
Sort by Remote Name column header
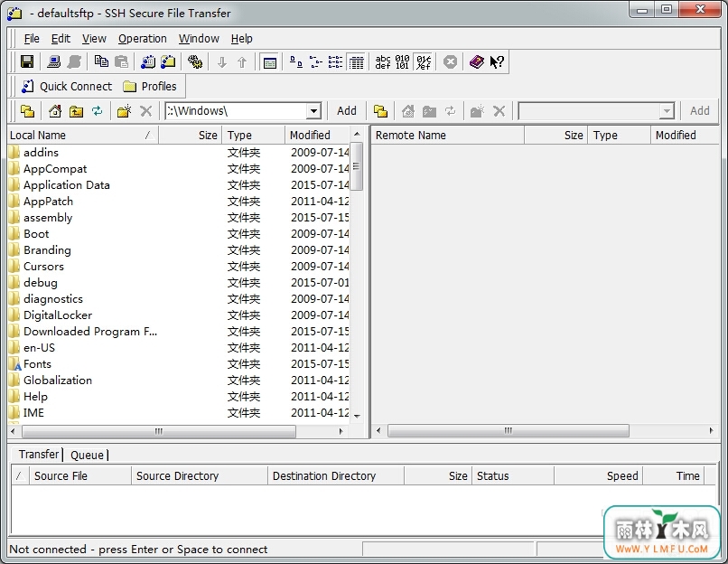coord(448,136)
